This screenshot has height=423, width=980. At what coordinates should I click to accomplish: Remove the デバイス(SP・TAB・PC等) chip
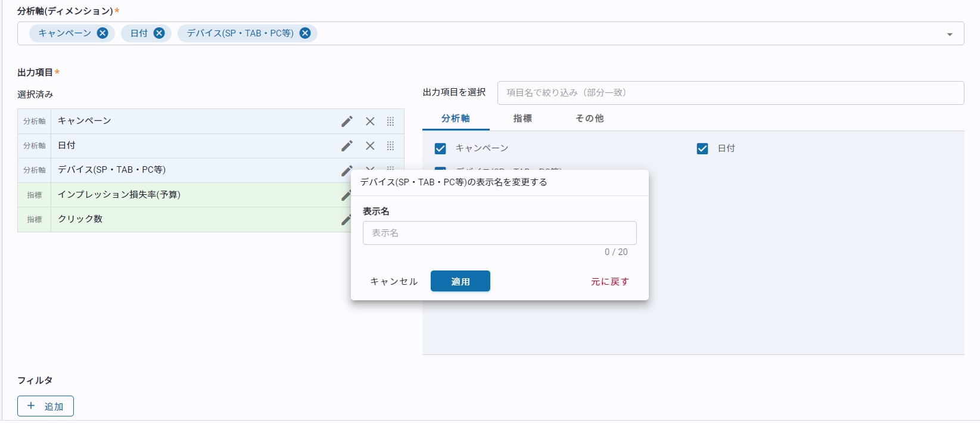click(305, 33)
